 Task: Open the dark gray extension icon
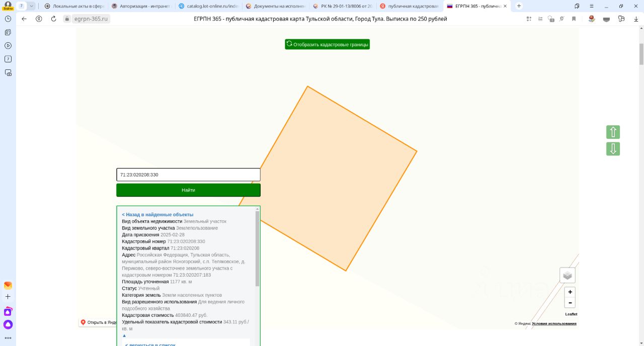606,19
